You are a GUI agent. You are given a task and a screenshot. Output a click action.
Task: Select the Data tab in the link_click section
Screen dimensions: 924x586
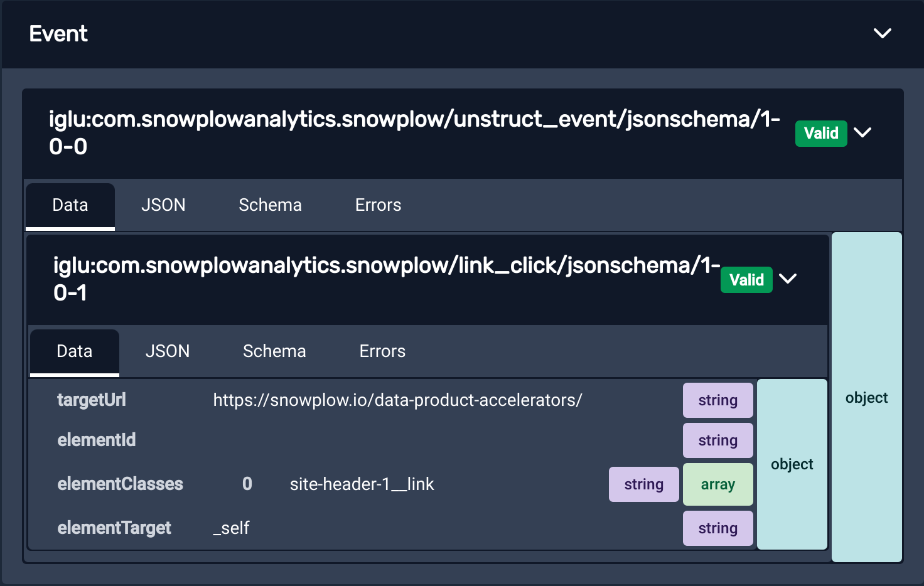coord(74,351)
